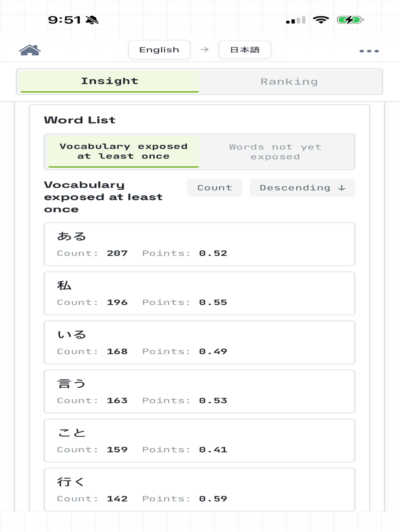Tap the muted bell icon in status bar
The width and height of the screenshot is (399, 532).
pos(92,20)
